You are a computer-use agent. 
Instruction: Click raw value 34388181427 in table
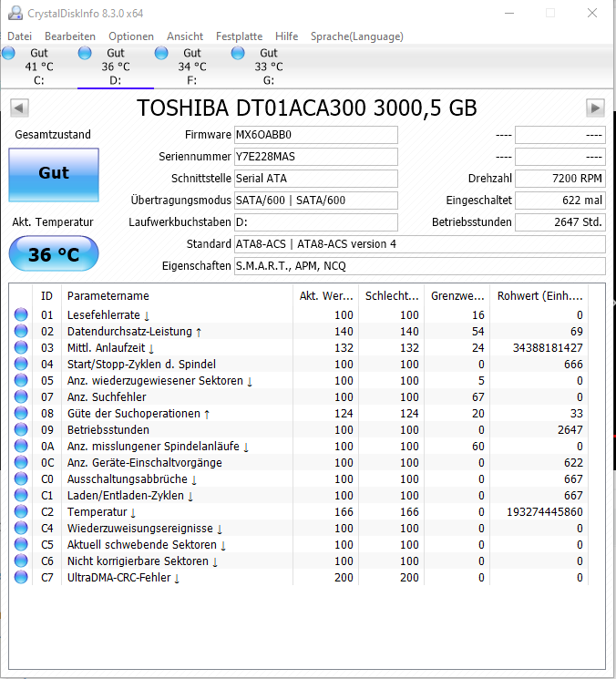(548, 348)
